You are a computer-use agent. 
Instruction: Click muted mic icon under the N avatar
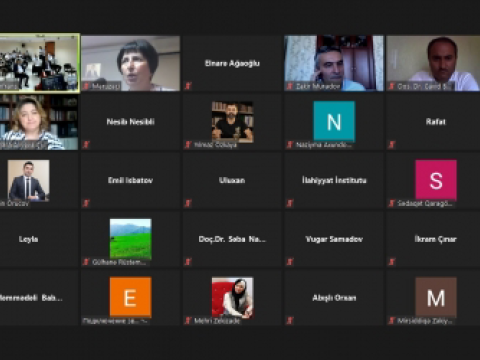tap(290, 144)
